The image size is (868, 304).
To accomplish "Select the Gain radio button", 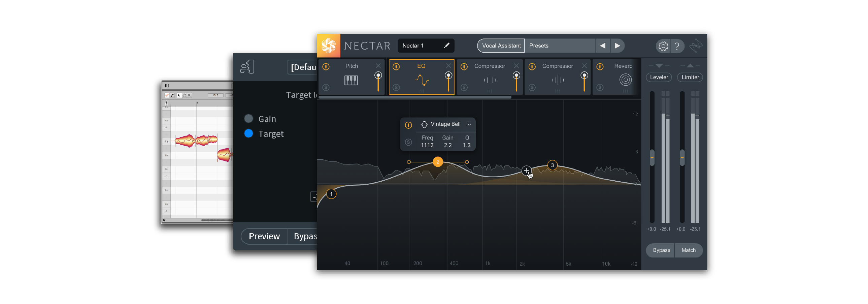I will pyautogui.click(x=249, y=119).
